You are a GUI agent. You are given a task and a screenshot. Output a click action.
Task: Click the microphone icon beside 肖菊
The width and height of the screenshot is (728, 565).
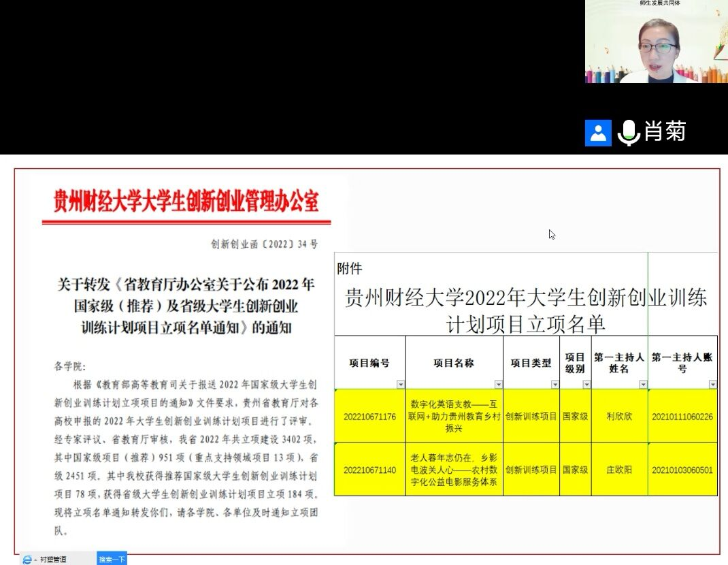click(x=628, y=132)
